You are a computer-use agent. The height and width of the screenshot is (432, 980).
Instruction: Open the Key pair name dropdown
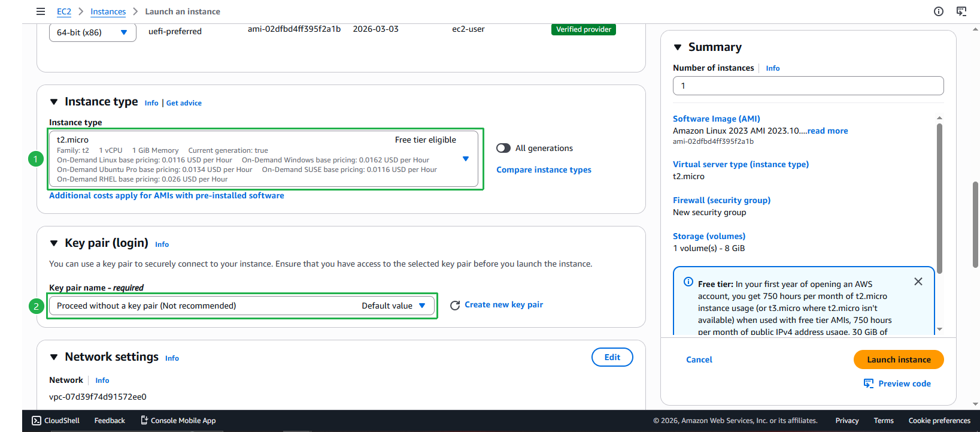click(x=241, y=306)
